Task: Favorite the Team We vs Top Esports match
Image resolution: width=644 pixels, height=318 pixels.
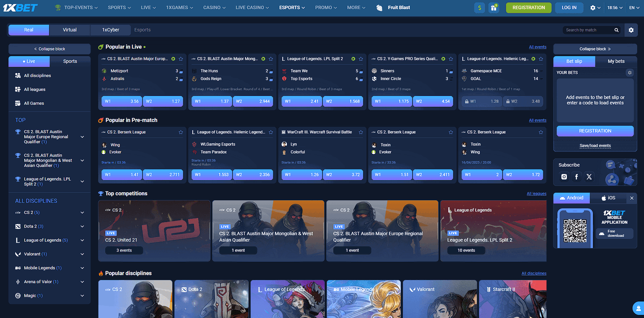Action: pyautogui.click(x=361, y=59)
